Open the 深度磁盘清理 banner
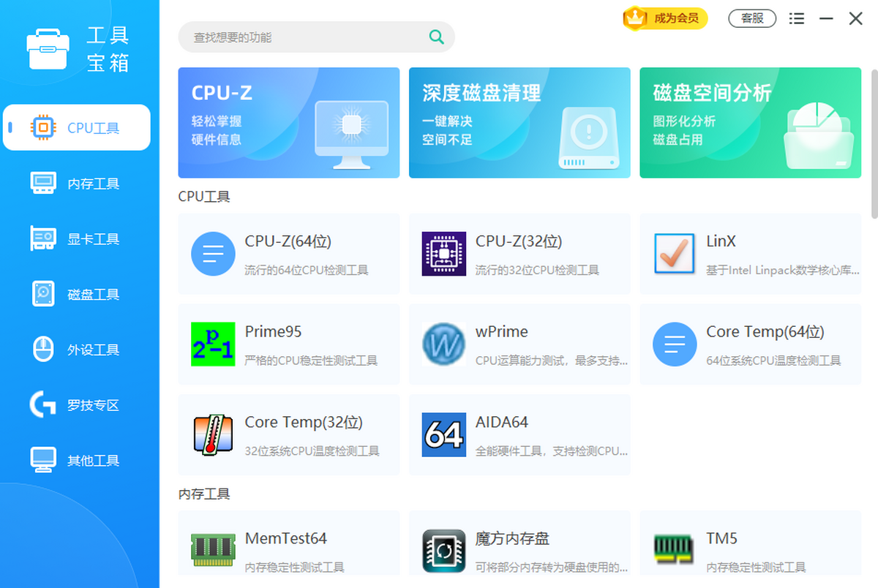 [x=519, y=123]
